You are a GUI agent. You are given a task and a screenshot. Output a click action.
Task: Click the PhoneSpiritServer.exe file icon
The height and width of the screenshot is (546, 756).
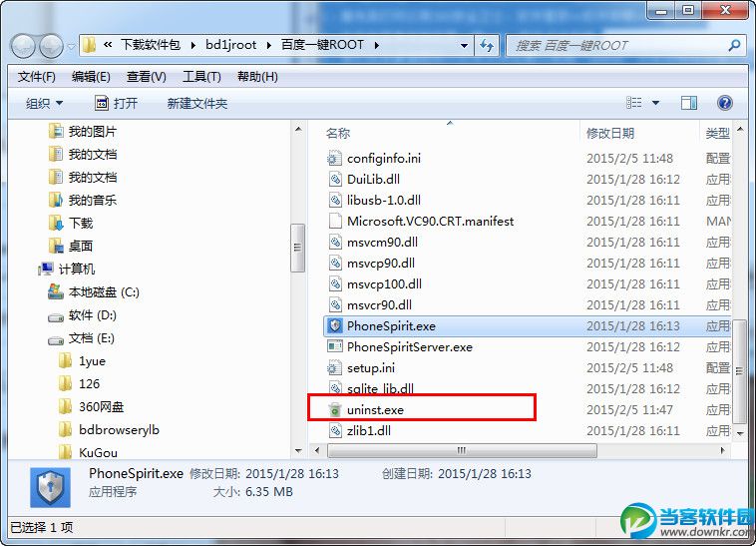(334, 346)
